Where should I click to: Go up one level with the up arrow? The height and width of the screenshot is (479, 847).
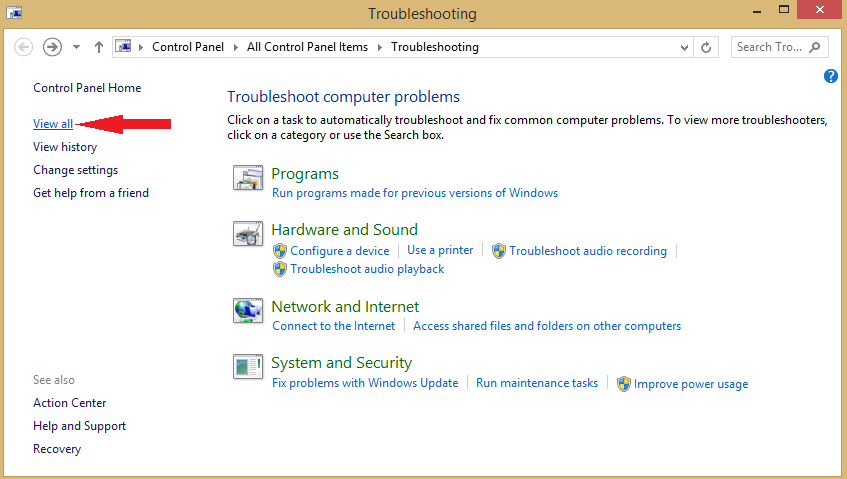pyautogui.click(x=98, y=47)
